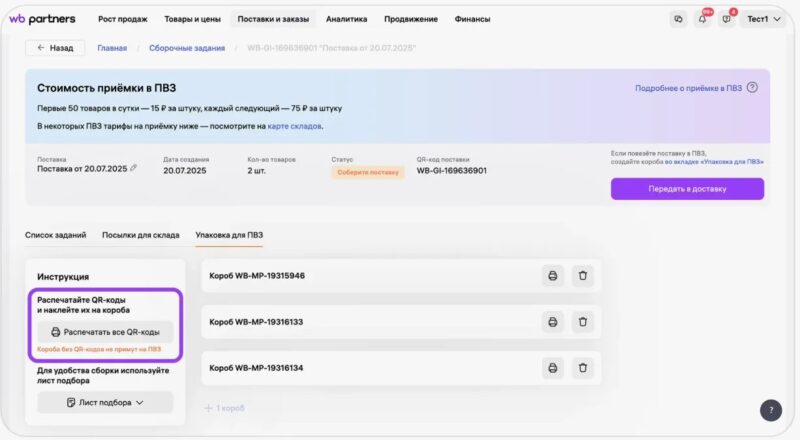Image resolution: width=800 pixels, height=440 pixels.
Task: Expand the Тест1 account dropdown
Action: pyautogui.click(x=764, y=19)
